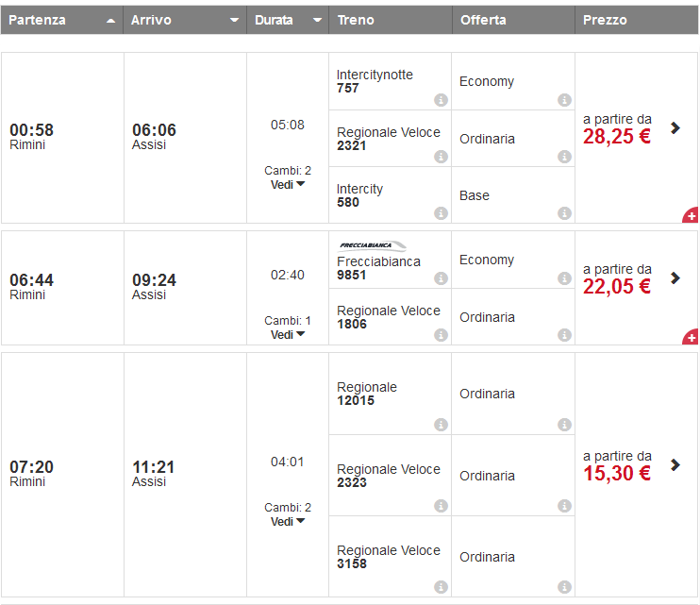Screen dimensions: 700x605
Task: Expand Vedi changes for 07:20 departure
Action: (288, 522)
